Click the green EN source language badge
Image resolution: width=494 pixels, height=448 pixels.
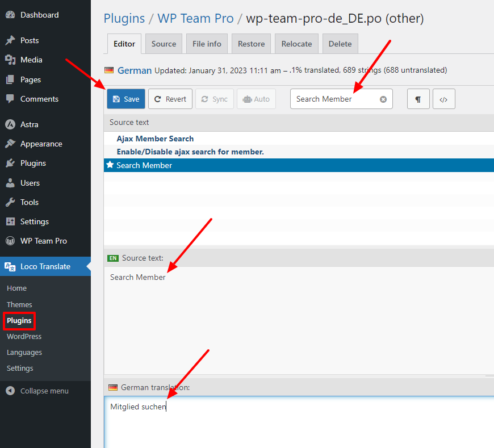[x=113, y=258]
